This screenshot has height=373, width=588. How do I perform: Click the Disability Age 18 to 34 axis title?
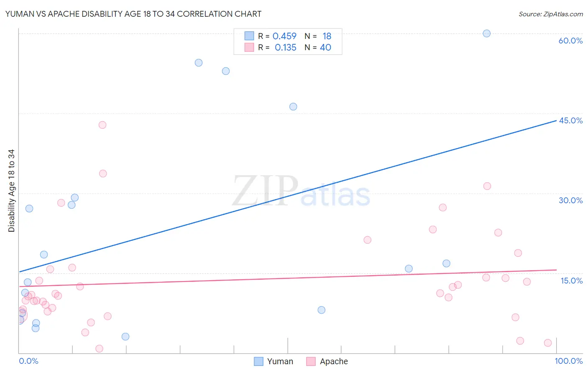(11, 191)
